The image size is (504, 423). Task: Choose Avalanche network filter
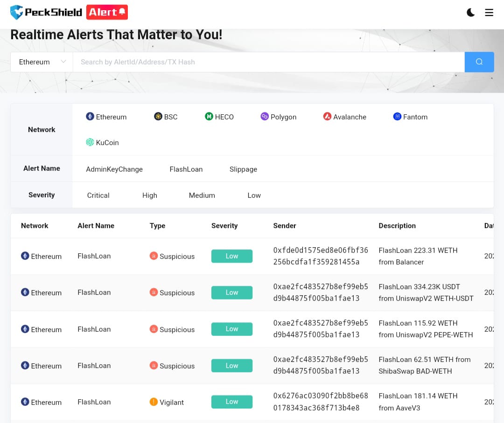coord(345,117)
